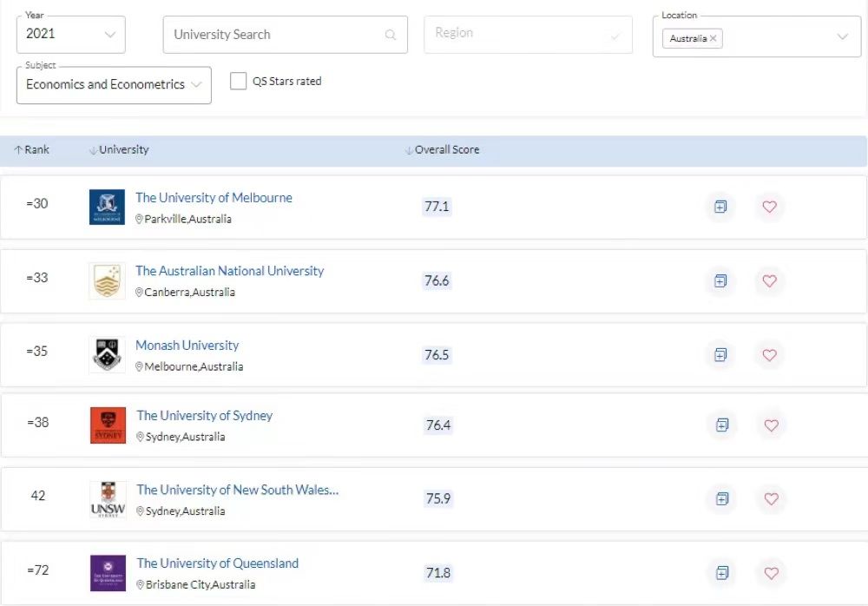
Task: Click the 77.1 overall score
Action: [x=437, y=207]
